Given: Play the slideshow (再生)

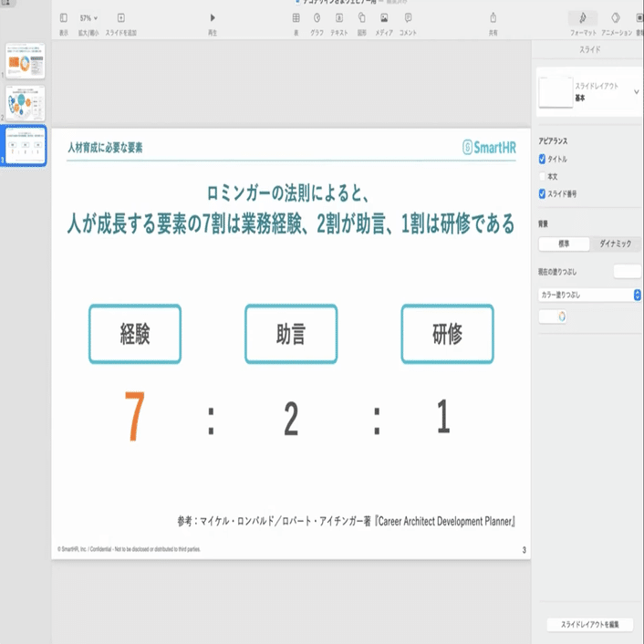Looking at the screenshot, I should point(213,17).
